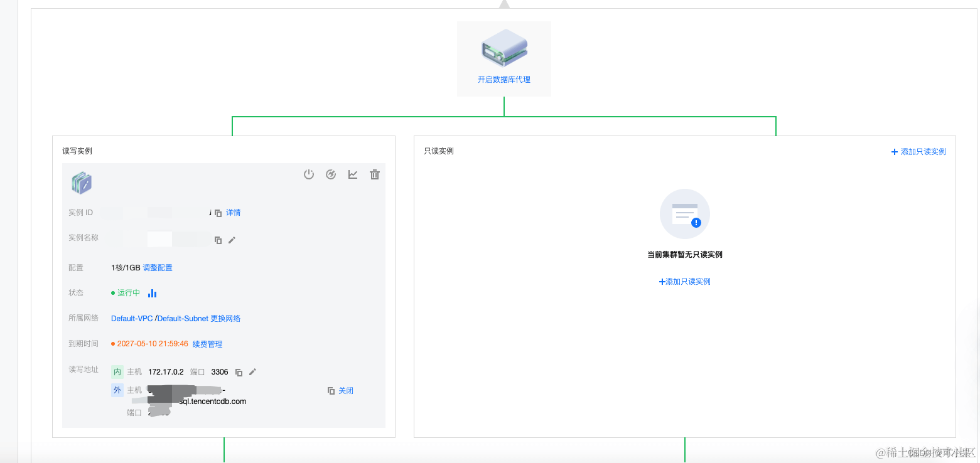Open the bar chart icon beside 运行中
The height and width of the screenshot is (463, 980).
click(152, 293)
